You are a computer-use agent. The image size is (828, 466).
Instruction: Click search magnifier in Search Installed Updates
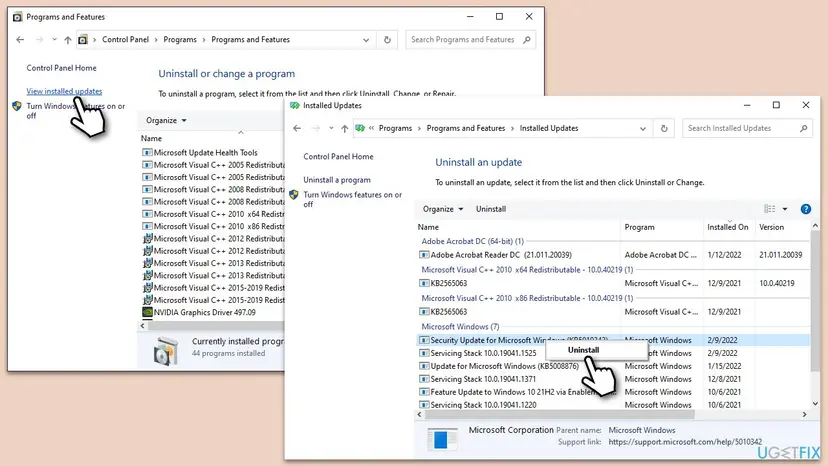click(803, 128)
